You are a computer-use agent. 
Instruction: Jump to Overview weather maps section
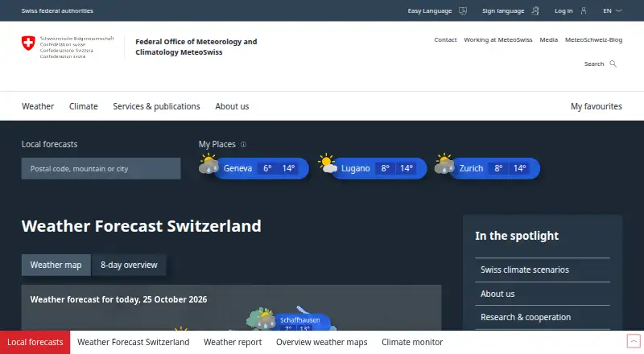[321, 342]
